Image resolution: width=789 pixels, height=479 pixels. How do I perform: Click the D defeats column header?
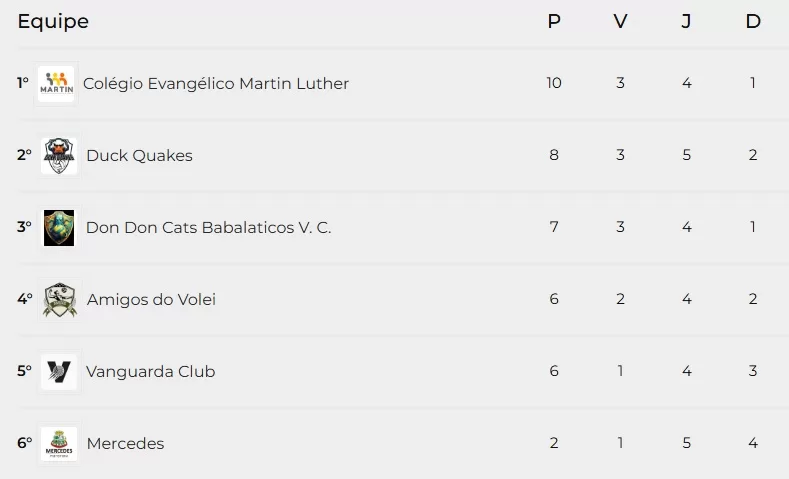coord(753,21)
